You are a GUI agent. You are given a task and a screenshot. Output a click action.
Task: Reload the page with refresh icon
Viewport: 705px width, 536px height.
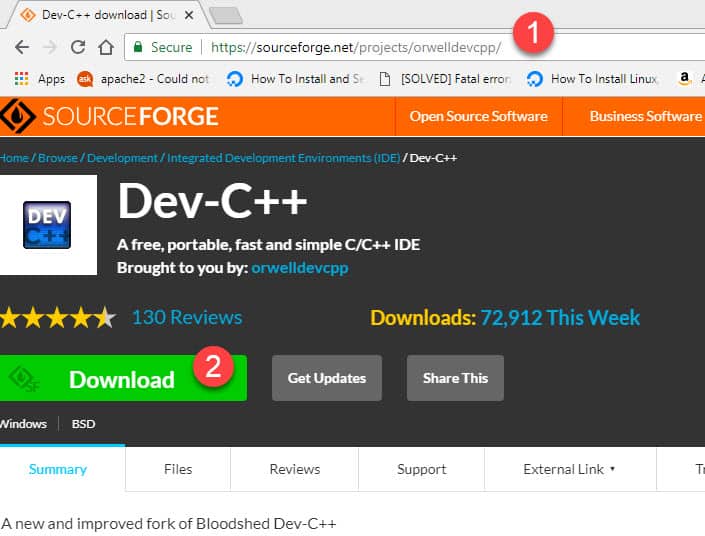78,47
